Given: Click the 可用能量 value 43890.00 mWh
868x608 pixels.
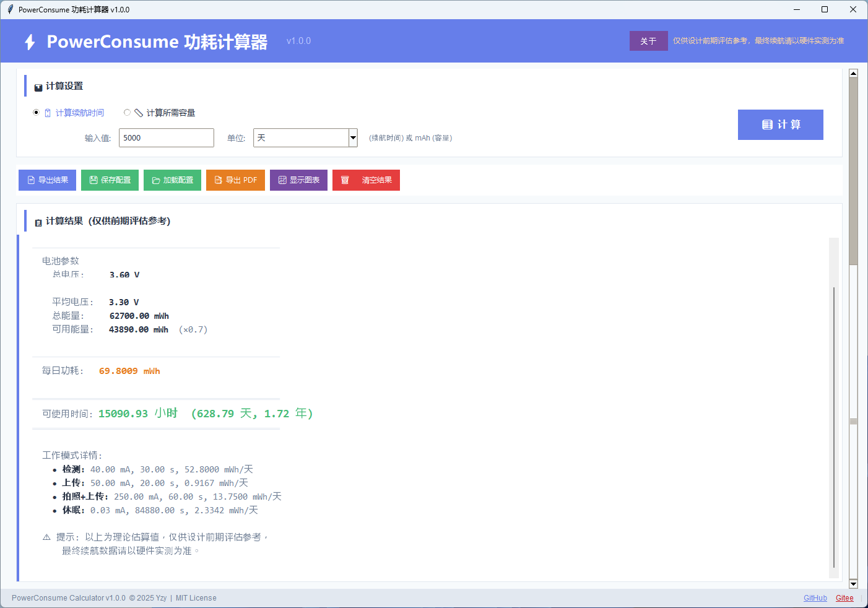Looking at the screenshot, I should [x=139, y=329].
